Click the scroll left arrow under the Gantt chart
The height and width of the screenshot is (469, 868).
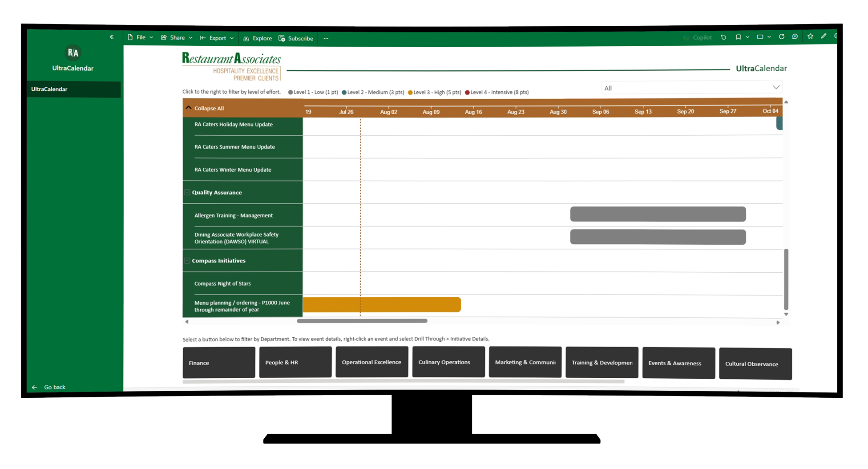187,321
